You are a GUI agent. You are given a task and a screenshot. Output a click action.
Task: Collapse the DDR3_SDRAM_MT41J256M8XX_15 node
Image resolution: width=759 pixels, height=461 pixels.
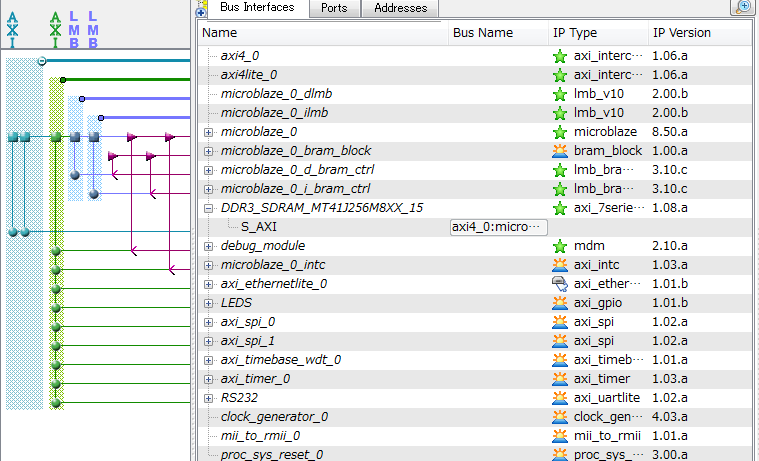208,208
